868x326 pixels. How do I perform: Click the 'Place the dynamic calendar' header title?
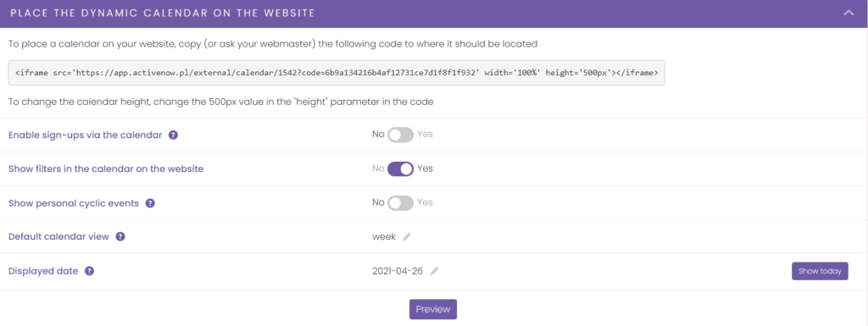(x=163, y=14)
